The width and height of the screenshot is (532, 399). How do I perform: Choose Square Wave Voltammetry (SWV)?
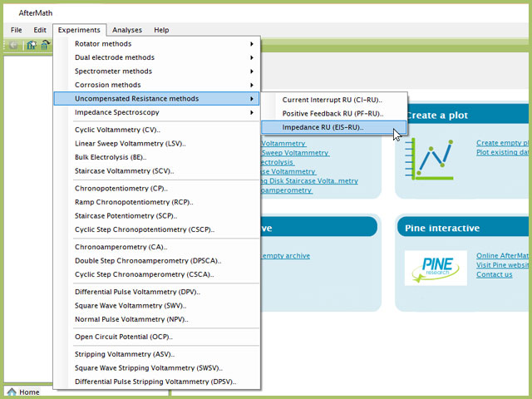point(157,306)
